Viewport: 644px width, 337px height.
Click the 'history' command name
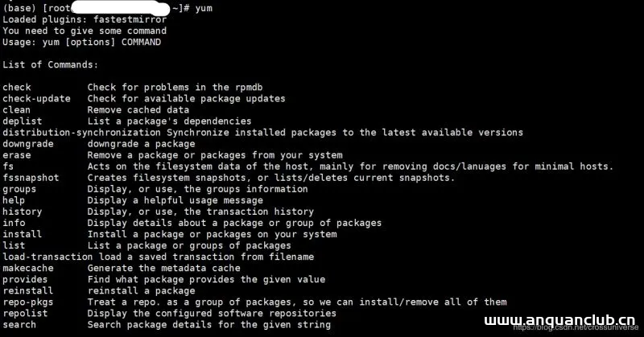23,212
